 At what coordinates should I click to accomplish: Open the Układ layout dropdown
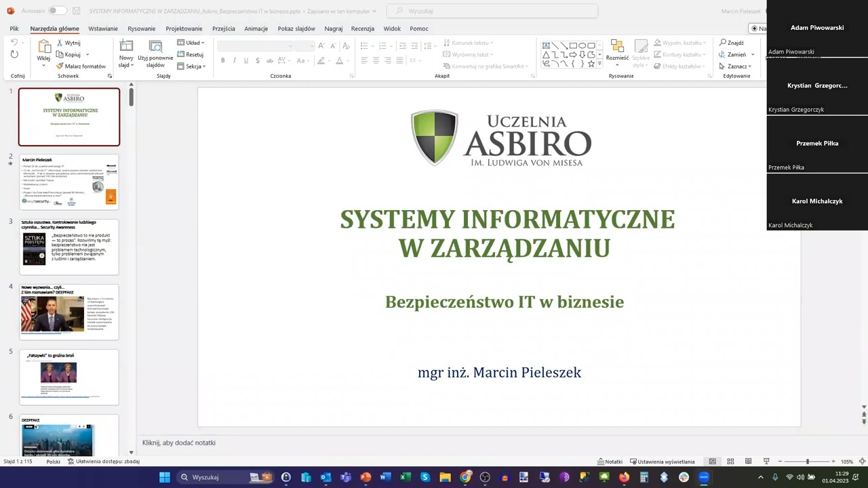click(x=191, y=43)
